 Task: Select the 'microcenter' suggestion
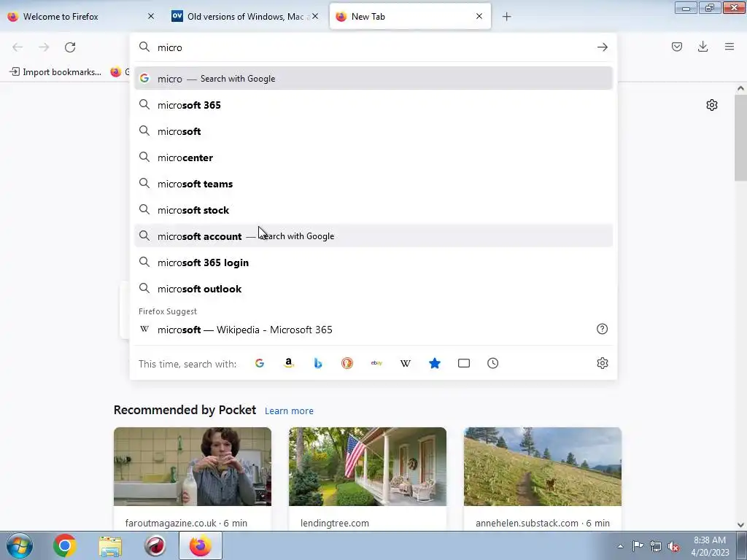[373, 157]
